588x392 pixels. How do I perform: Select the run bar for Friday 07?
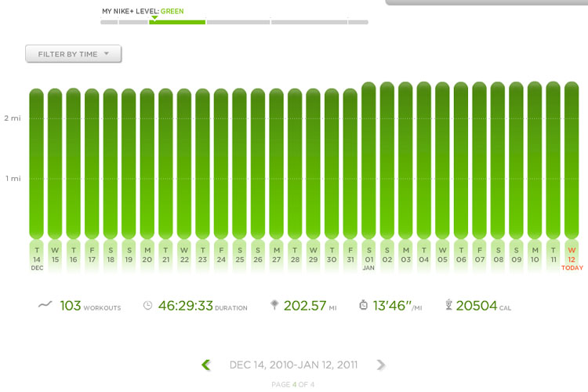pyautogui.click(x=479, y=160)
